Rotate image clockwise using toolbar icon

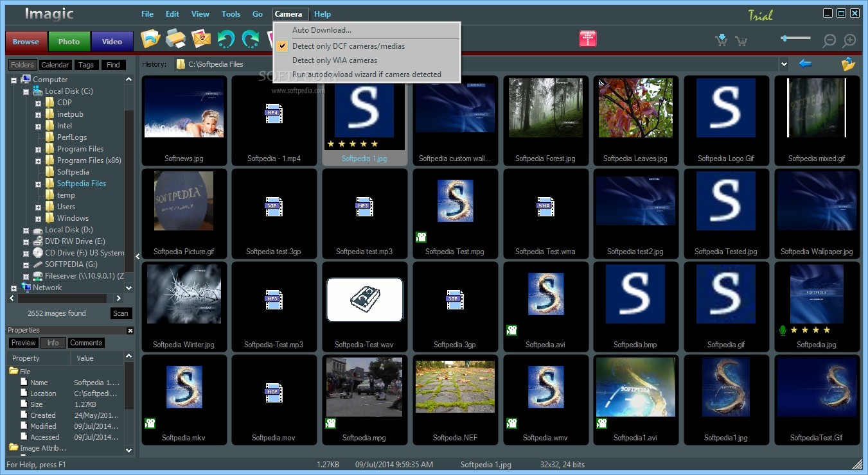point(251,40)
